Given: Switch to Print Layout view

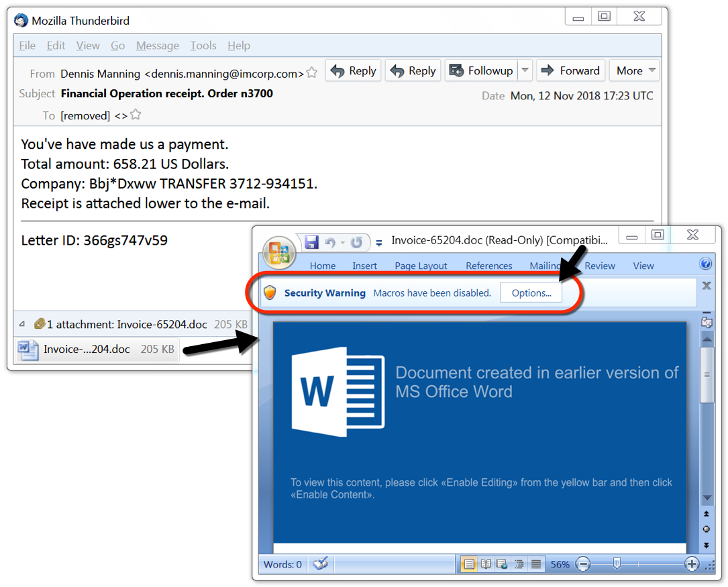Looking at the screenshot, I should pos(469,564).
